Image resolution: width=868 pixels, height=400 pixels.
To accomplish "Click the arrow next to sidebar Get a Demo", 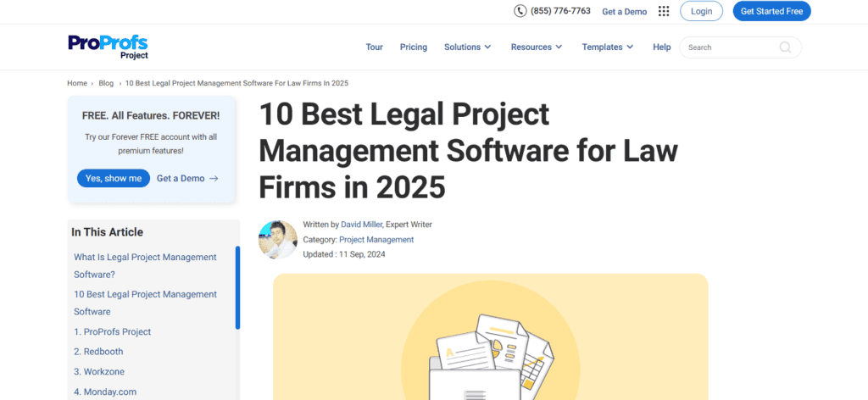I will click(x=214, y=179).
